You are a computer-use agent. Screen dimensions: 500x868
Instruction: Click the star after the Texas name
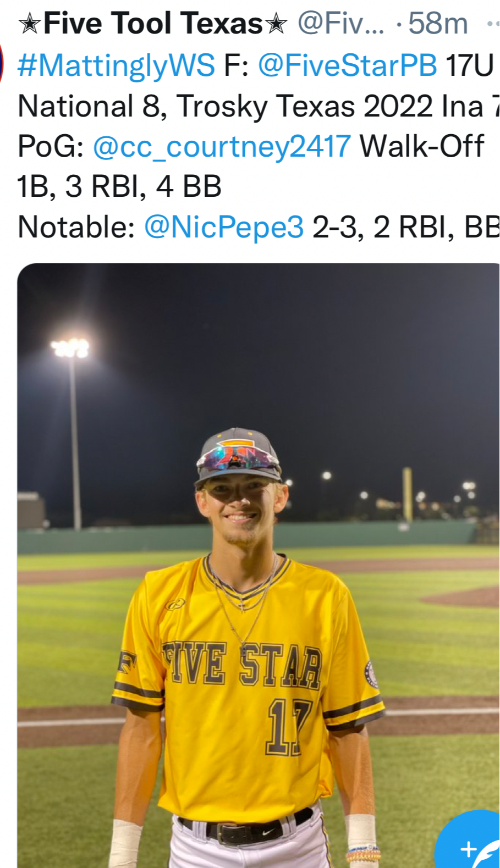(x=276, y=24)
